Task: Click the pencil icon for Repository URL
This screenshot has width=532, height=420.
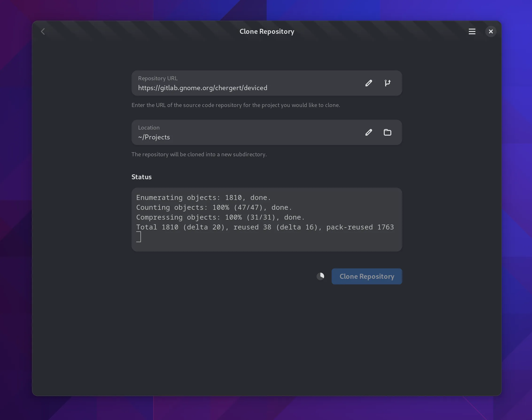Action: pos(368,83)
